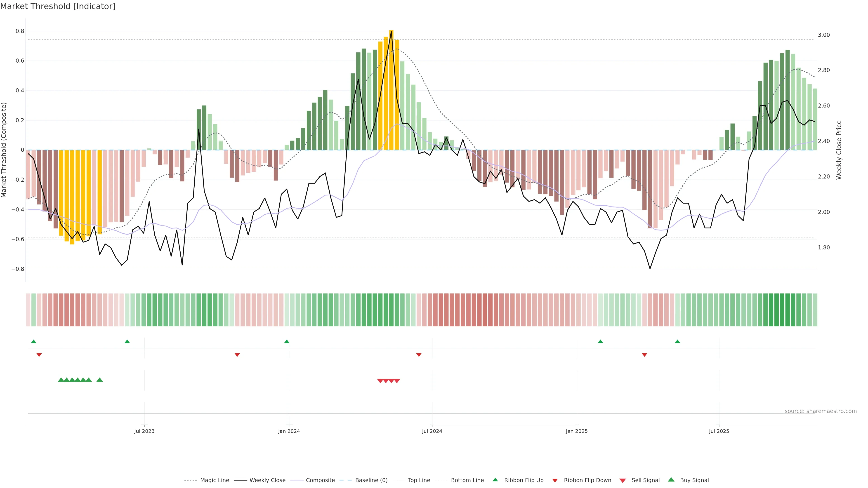Click the Sell Signal legend triangle icon

pos(623,481)
